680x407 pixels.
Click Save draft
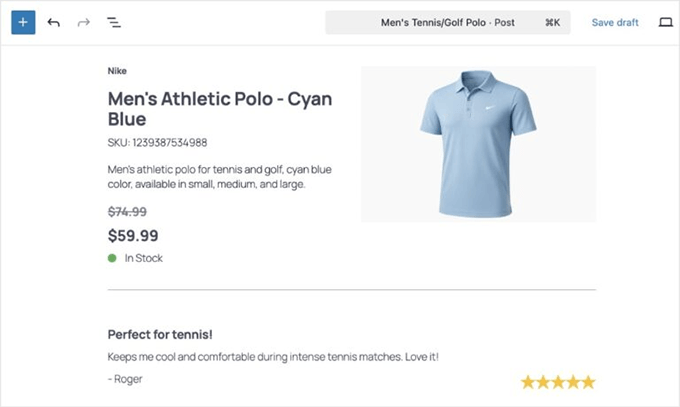click(614, 22)
